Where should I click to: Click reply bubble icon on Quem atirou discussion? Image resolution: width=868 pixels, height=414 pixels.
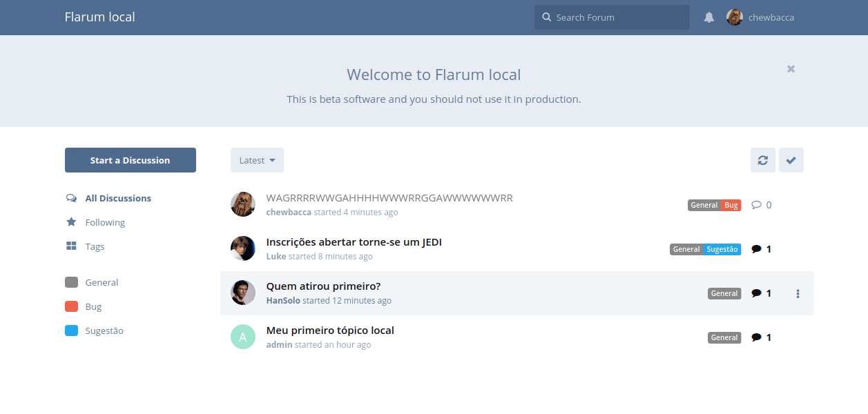pyautogui.click(x=756, y=293)
